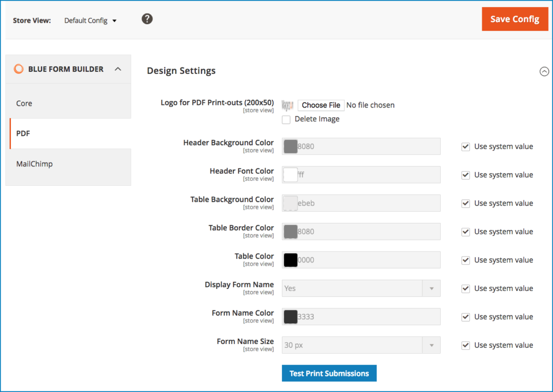Click the Blue Form Builder orange logo icon
553x392 pixels.
[x=19, y=69]
